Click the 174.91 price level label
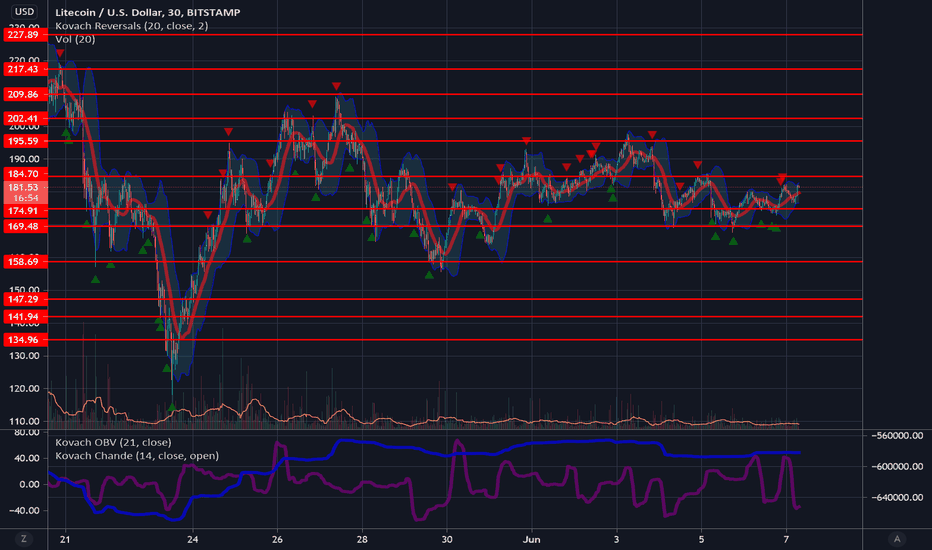The image size is (932, 550). click(x=25, y=210)
